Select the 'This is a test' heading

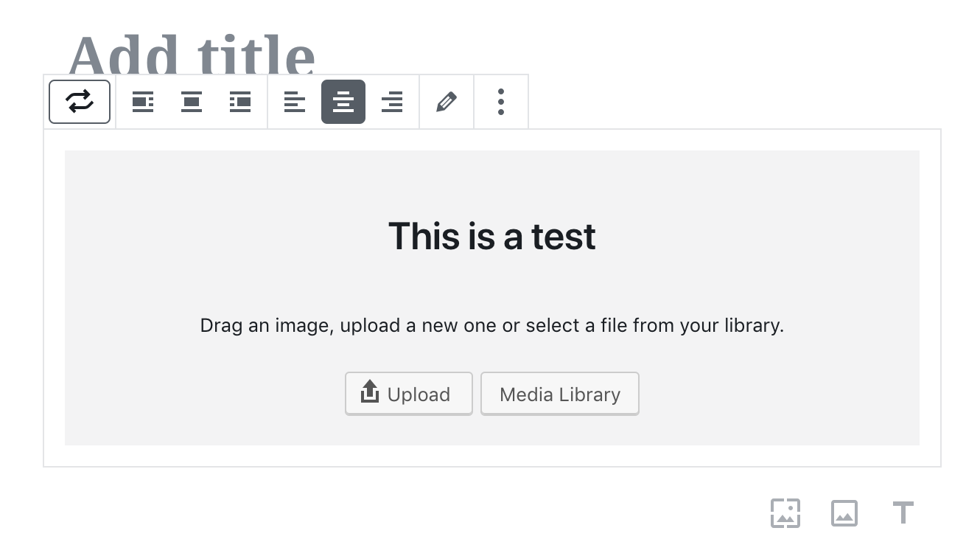click(x=492, y=236)
